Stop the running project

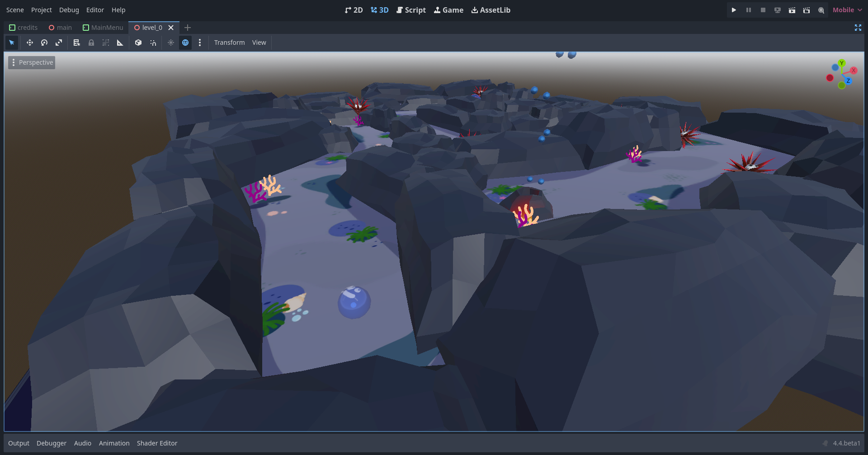click(x=763, y=10)
